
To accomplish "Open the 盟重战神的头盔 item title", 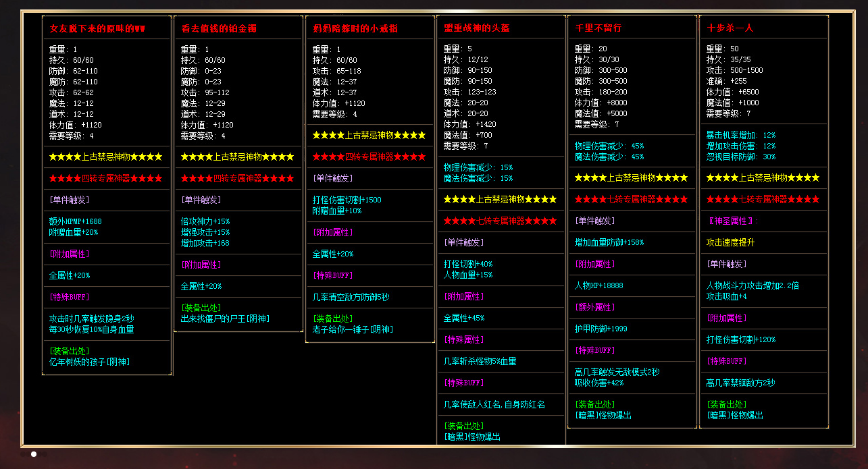I will 476,28.
